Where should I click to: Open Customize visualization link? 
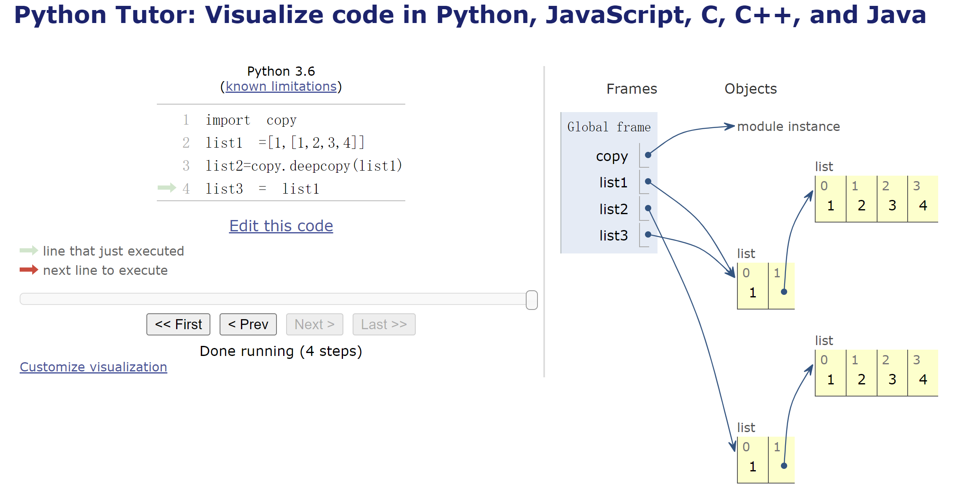93,367
